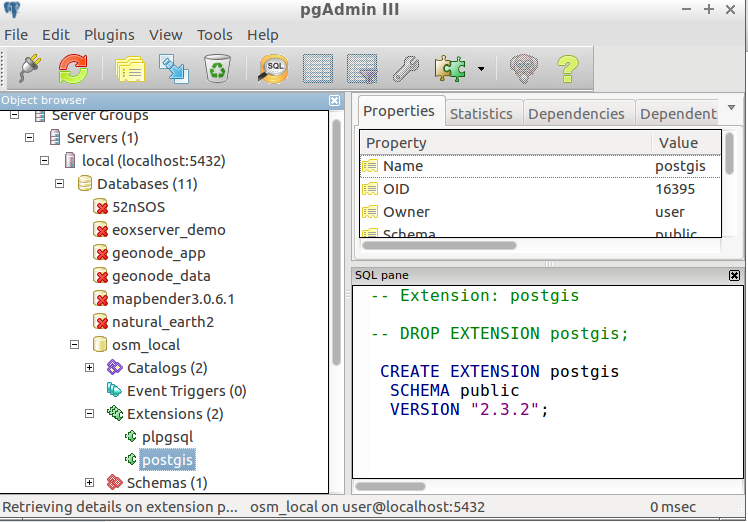This screenshot has height=522, width=748.
Task: View data grid icon in toolbar
Action: click(x=318, y=69)
